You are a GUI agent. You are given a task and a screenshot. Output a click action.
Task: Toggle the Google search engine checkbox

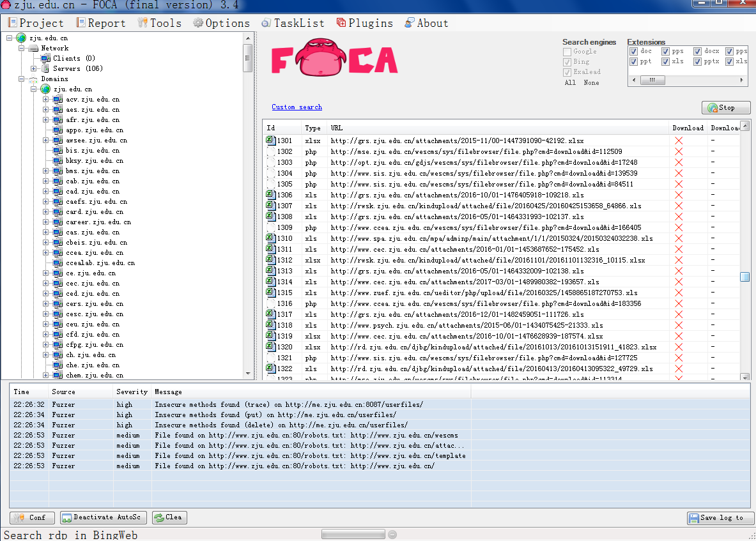(x=567, y=52)
